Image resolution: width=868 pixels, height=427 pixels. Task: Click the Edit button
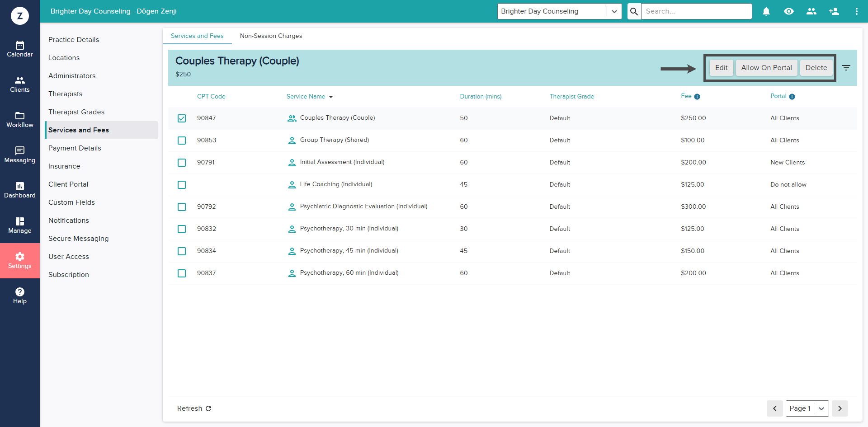[x=722, y=68]
